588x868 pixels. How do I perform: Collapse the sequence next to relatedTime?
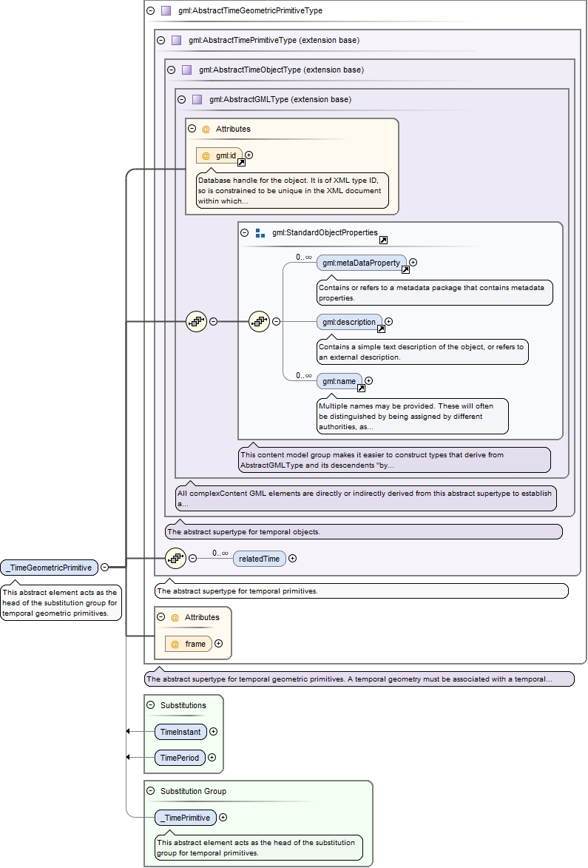point(192,559)
